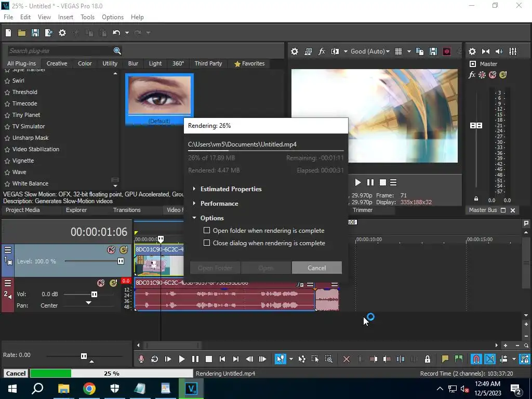The width and height of the screenshot is (532, 399).
Task: Check Close dialog when rendering is complete
Action: [207, 243]
